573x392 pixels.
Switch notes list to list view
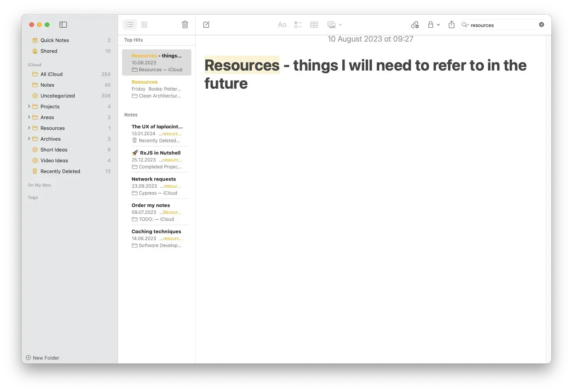point(130,24)
